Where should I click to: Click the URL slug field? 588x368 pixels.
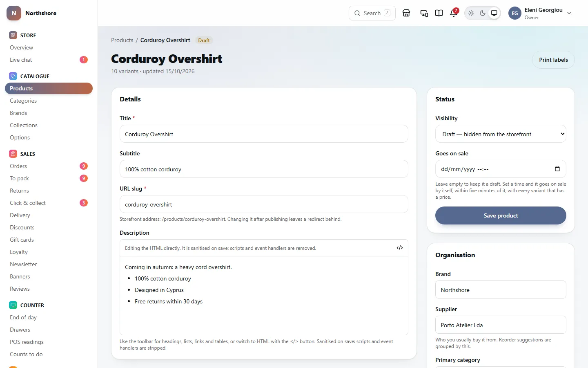tap(264, 204)
